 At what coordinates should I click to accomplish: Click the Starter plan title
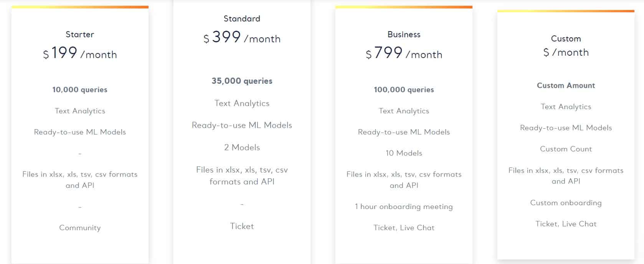point(80,35)
